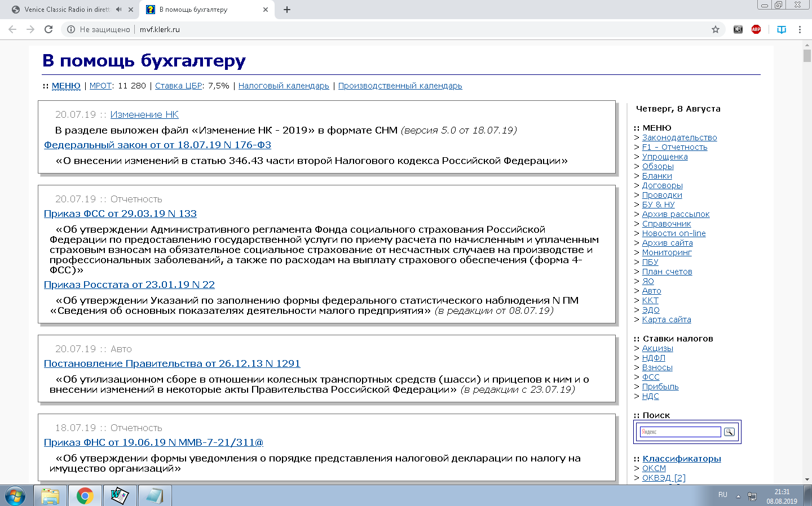Image resolution: width=812 pixels, height=506 pixels.
Task: Reload the page with refresh icon
Action: click(48, 29)
